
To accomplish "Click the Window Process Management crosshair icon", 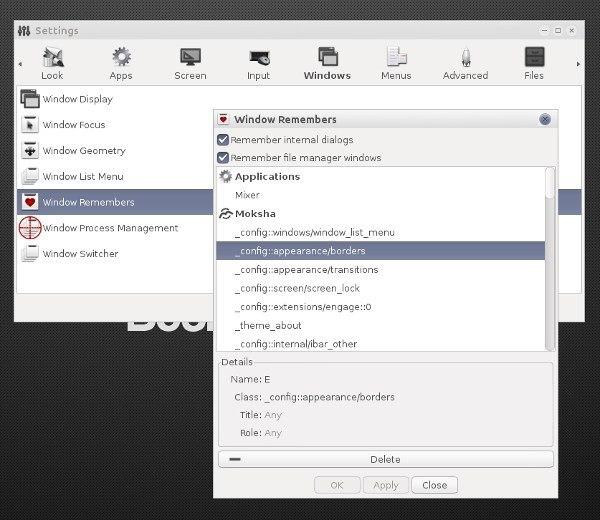I will point(30,227).
